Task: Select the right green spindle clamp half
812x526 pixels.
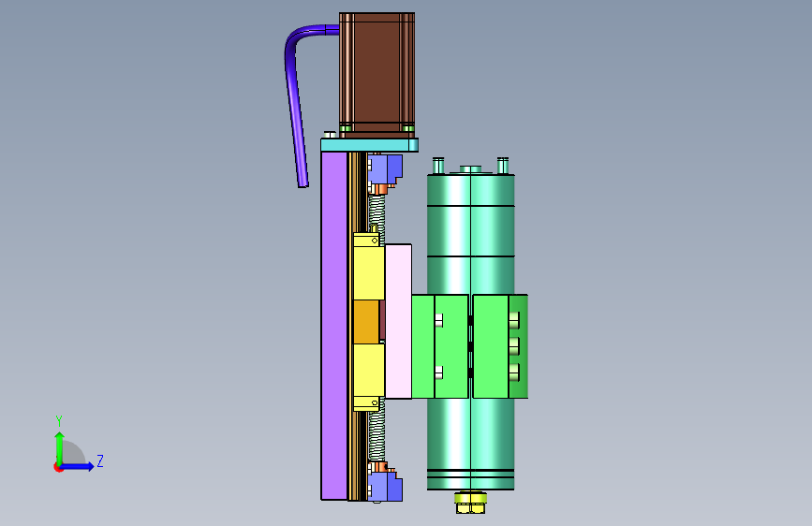Action: (x=500, y=346)
